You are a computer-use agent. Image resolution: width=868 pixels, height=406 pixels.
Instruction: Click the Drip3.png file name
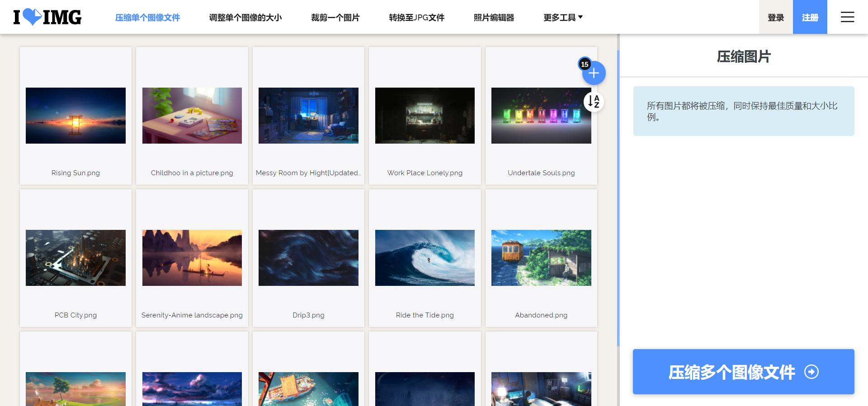[308, 315]
